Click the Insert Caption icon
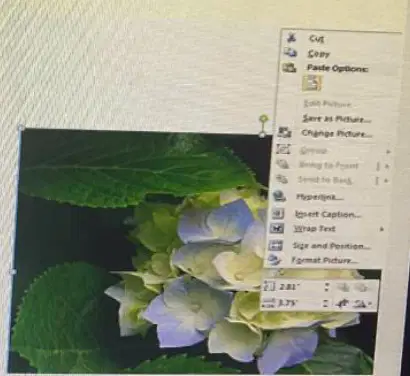 point(278,214)
